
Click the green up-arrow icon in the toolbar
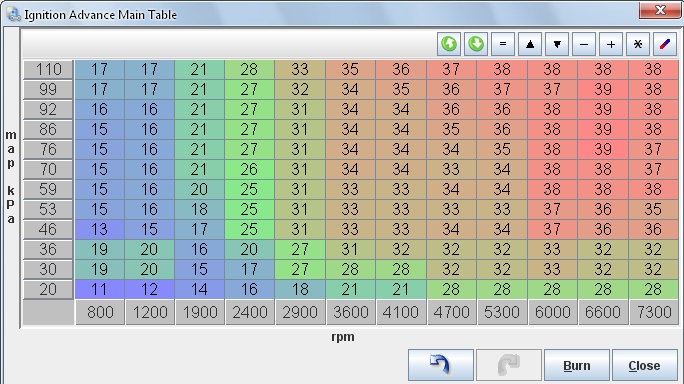pos(449,44)
